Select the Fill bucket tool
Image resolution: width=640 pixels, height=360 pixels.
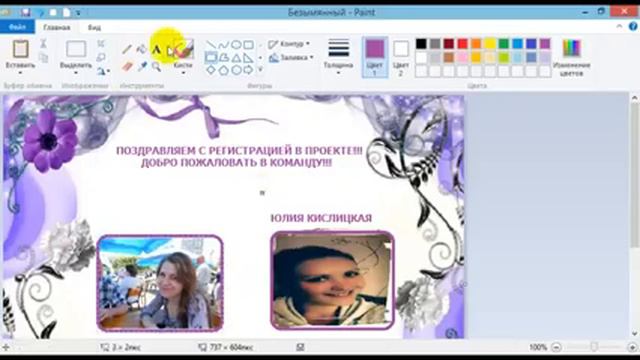(x=141, y=49)
